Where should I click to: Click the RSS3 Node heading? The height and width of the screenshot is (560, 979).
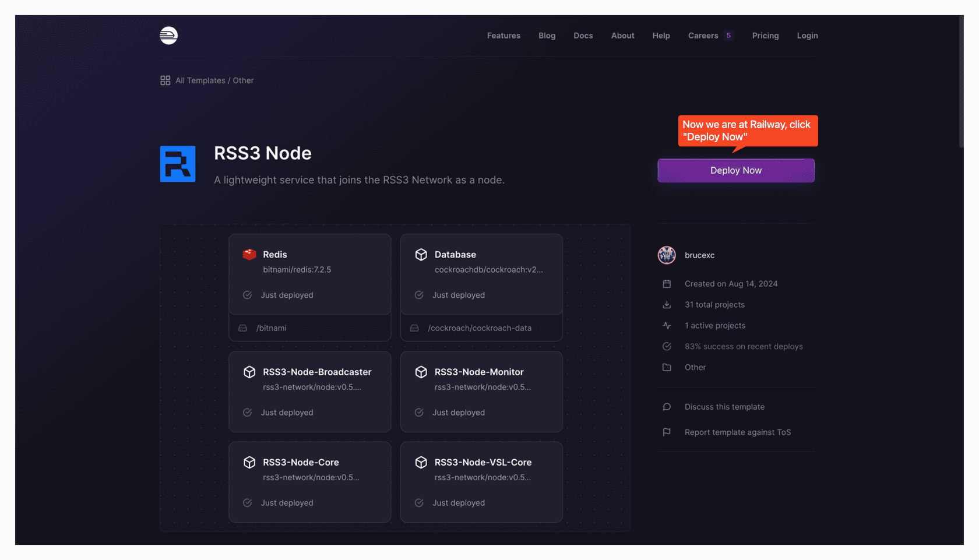262,153
